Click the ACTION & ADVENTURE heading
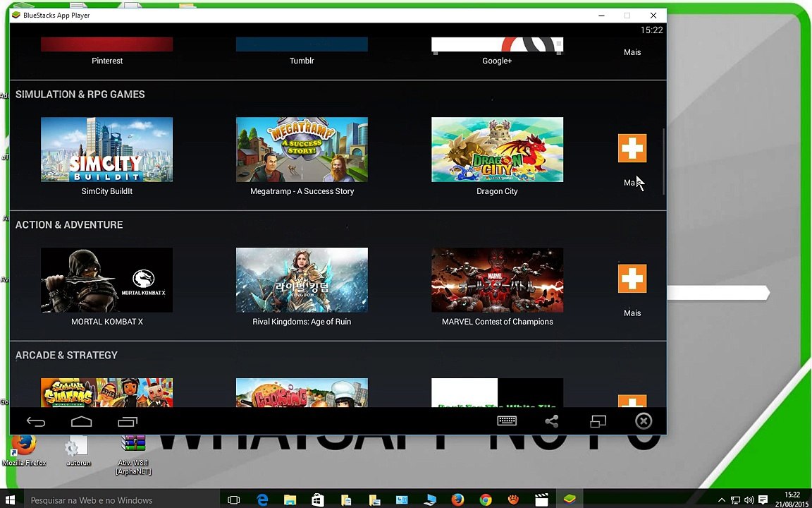 (69, 225)
